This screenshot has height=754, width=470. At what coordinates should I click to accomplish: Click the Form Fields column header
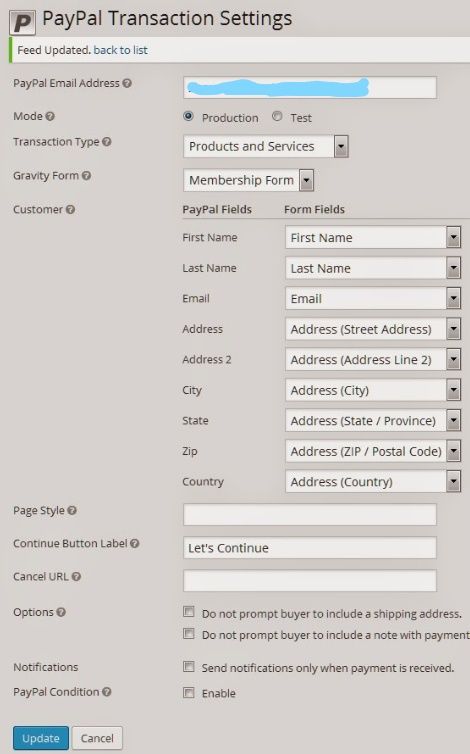(x=315, y=210)
